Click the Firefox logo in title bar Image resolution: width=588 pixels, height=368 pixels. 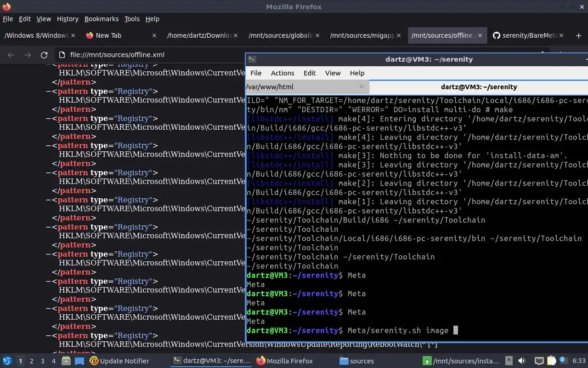click(x=6, y=7)
